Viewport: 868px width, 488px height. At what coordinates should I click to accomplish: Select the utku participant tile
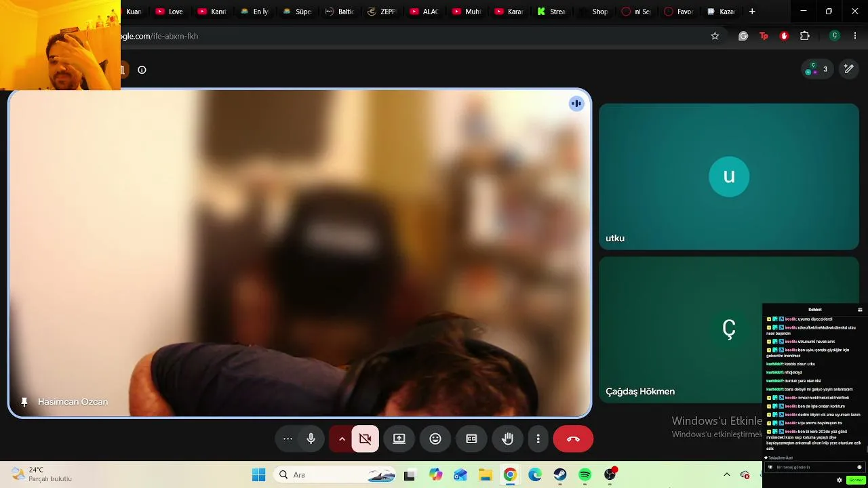(729, 176)
